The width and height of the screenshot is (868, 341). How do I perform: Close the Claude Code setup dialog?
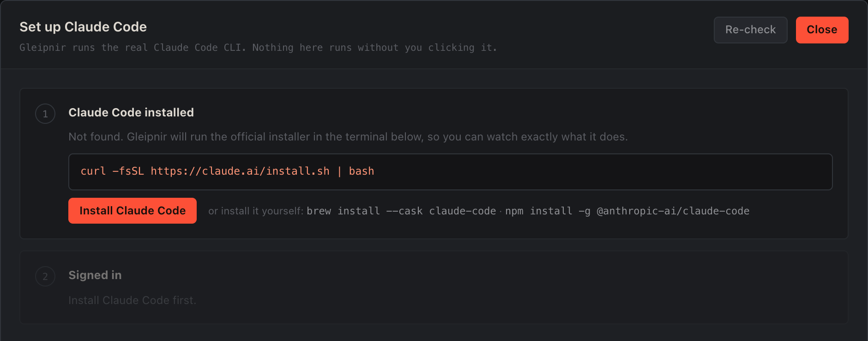[x=822, y=30]
